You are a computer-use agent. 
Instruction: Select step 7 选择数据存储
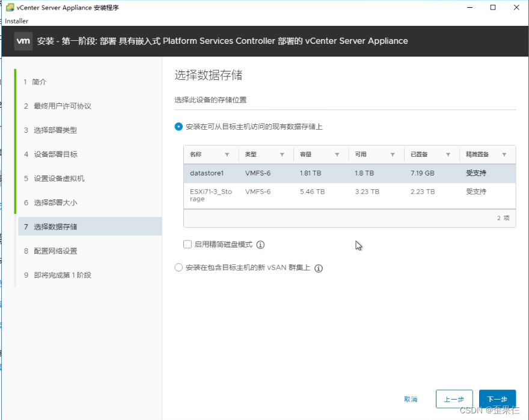(90, 227)
